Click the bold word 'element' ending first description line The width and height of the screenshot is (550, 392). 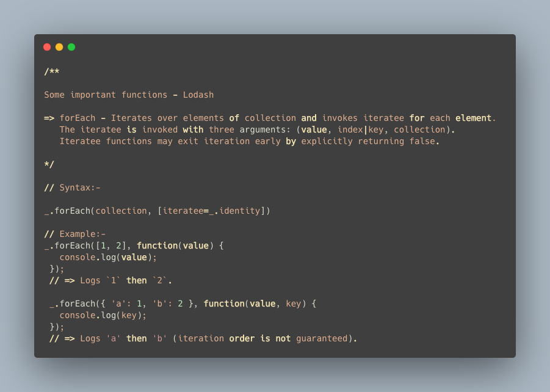(x=473, y=118)
